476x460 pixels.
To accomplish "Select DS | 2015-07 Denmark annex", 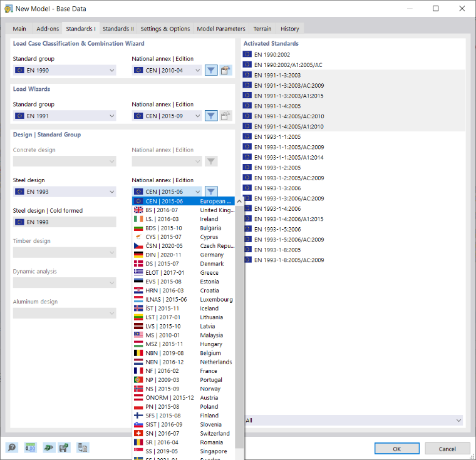I will (x=184, y=263).
